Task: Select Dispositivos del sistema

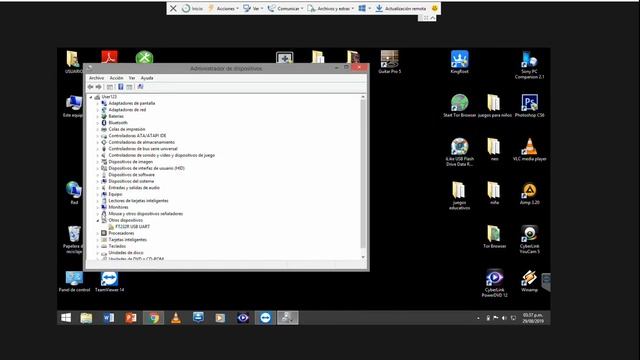Action: [131, 181]
